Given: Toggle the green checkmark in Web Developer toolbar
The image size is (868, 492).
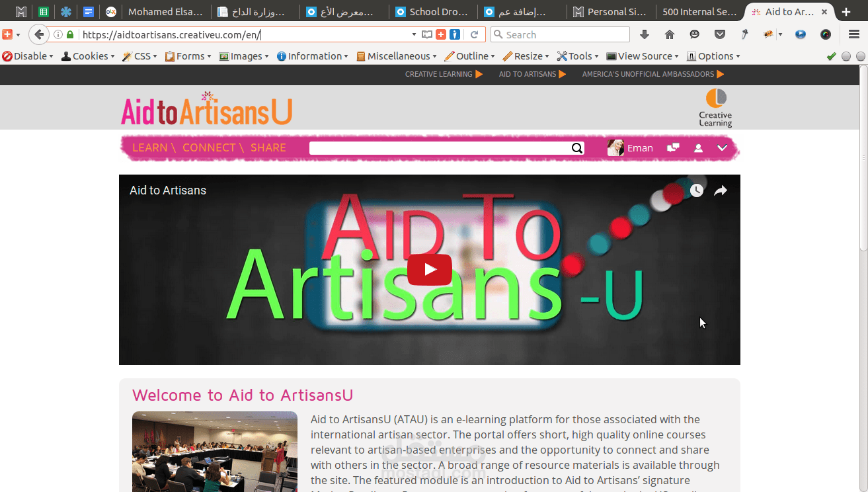Looking at the screenshot, I should point(832,56).
